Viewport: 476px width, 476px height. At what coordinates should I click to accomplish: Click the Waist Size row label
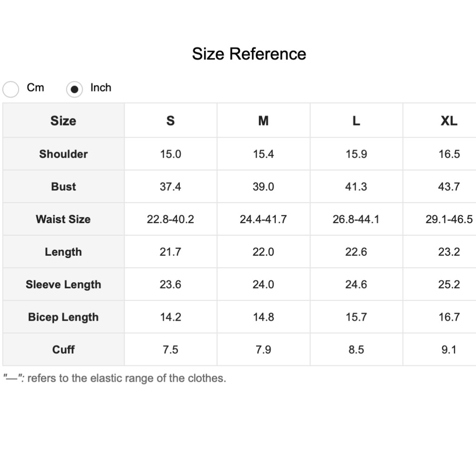pos(63,219)
